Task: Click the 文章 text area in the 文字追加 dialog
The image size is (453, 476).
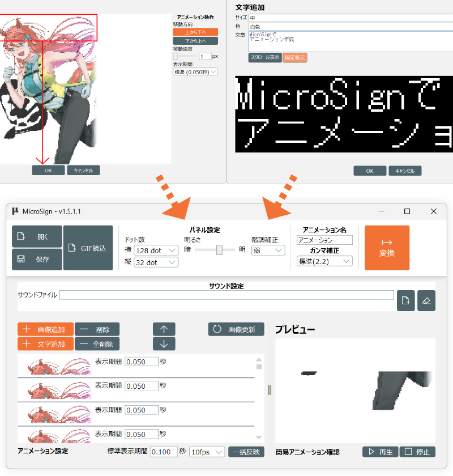Action: tap(351, 41)
